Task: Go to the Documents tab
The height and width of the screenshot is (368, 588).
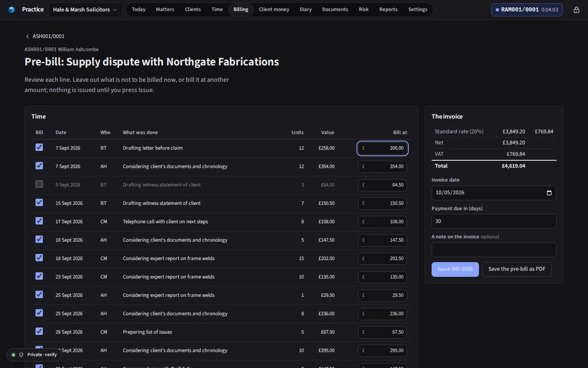Action: coord(335,9)
